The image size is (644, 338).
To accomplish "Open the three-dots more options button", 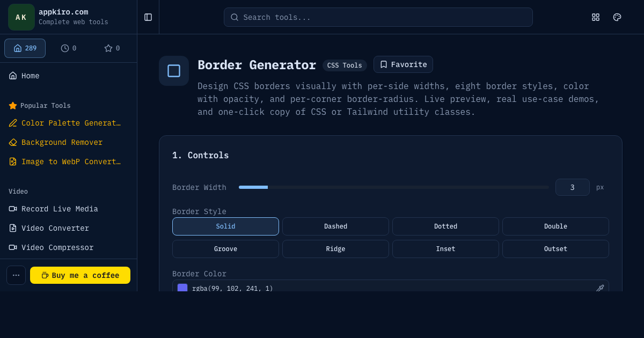I will [16, 275].
